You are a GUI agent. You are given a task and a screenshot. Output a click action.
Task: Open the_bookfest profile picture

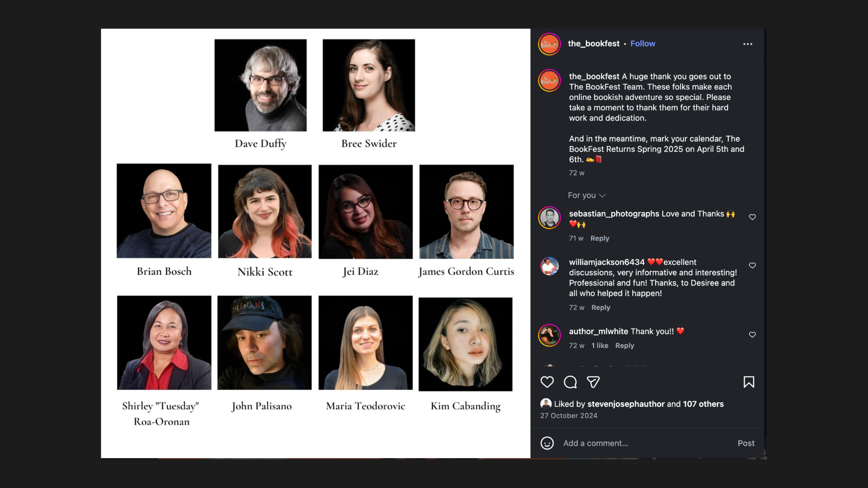pos(549,44)
